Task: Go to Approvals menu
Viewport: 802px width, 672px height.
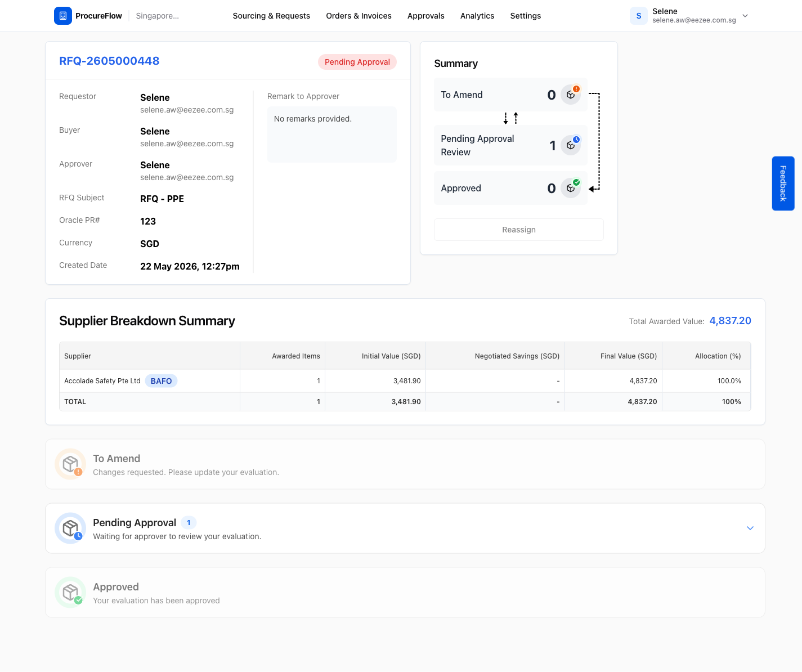Action: [426, 16]
